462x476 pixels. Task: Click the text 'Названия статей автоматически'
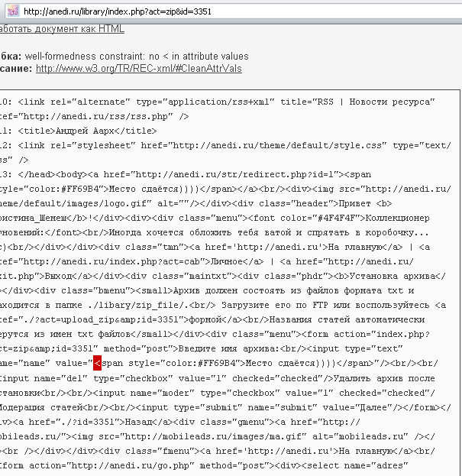coord(347,319)
